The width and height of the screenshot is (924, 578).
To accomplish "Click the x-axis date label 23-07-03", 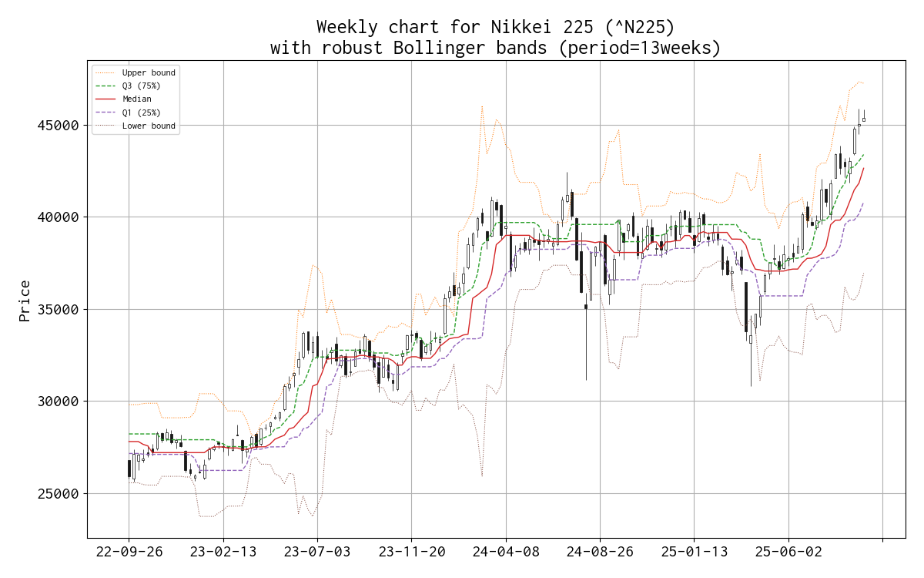I will point(317,553).
